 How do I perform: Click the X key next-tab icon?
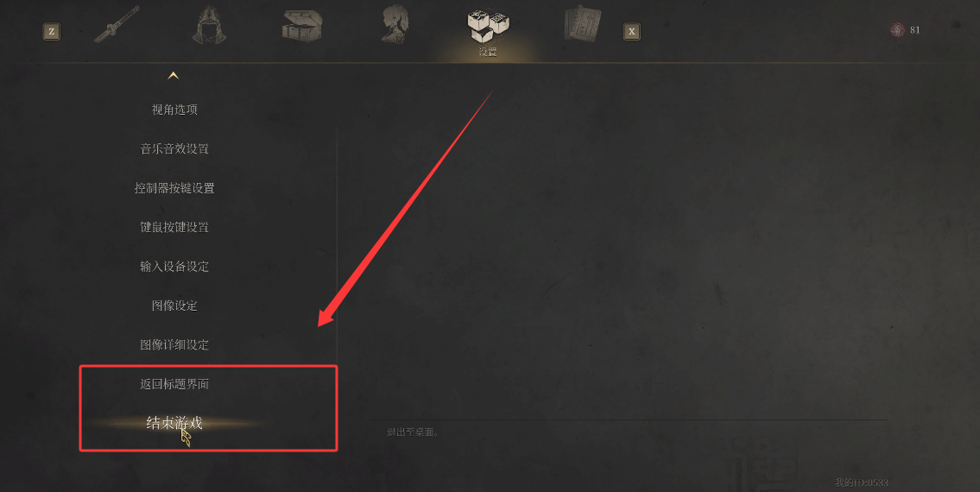coord(632,31)
